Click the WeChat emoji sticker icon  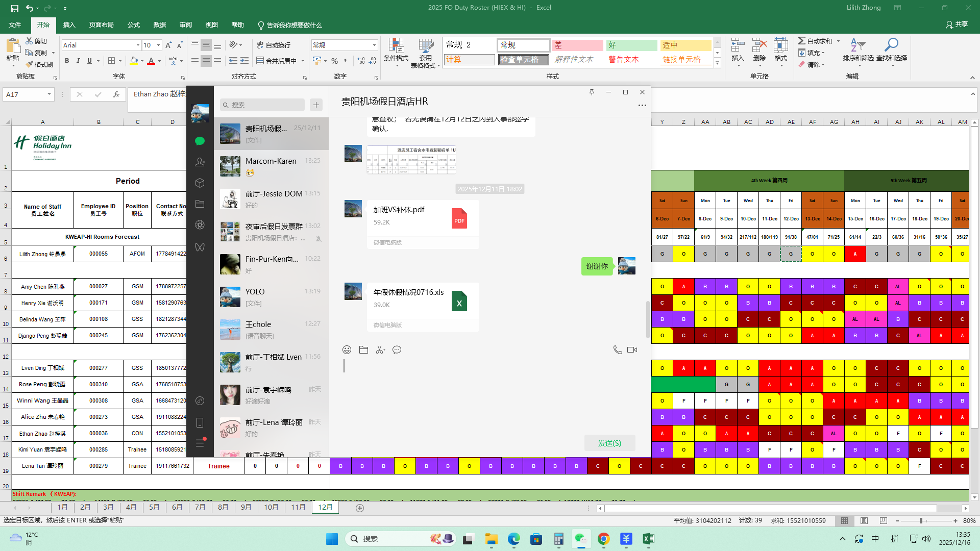[x=347, y=350]
